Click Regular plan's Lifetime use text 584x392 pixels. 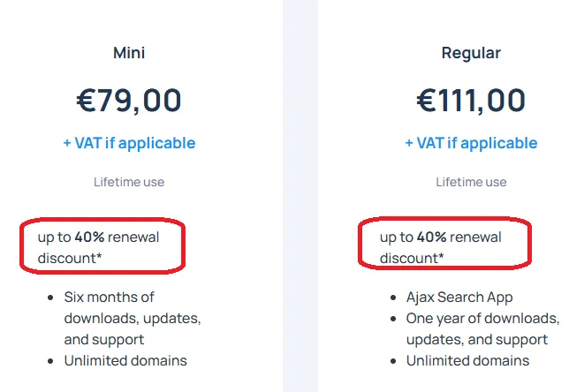coord(471,182)
